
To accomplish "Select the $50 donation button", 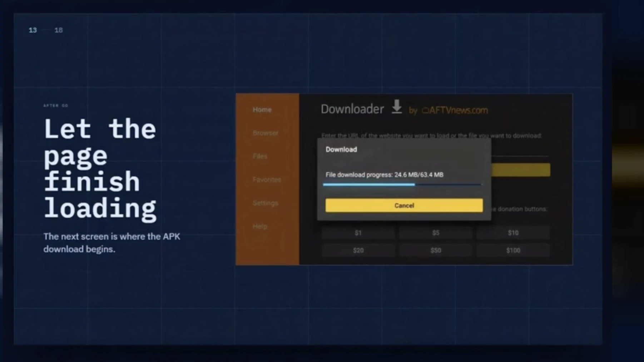I will 435,250.
